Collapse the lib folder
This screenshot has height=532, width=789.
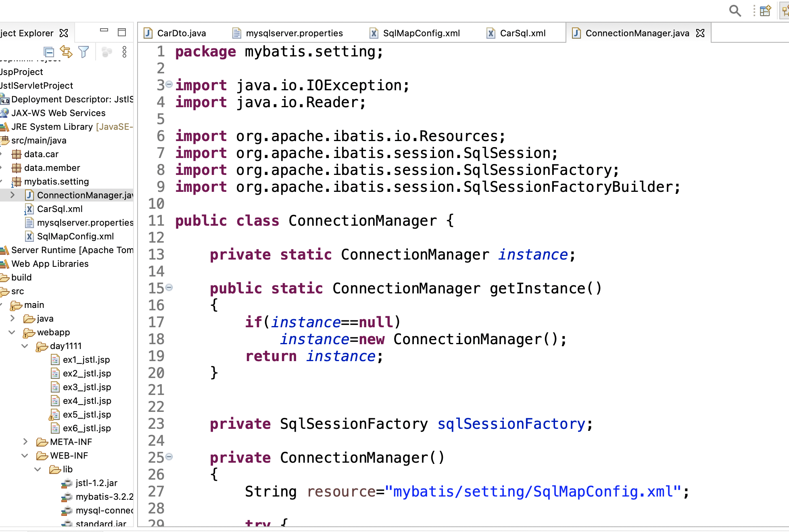(x=38, y=469)
